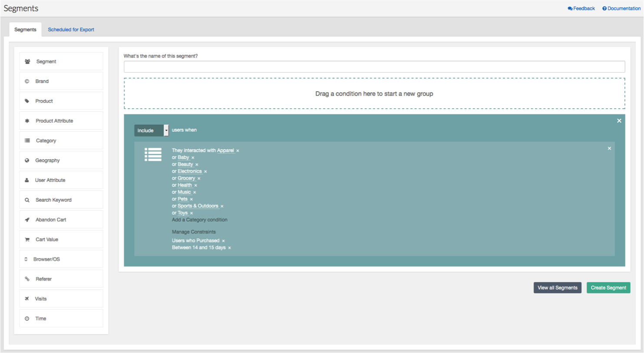Click the Browser/OS device icon
Screen dimensions: 644x353
(26, 259)
